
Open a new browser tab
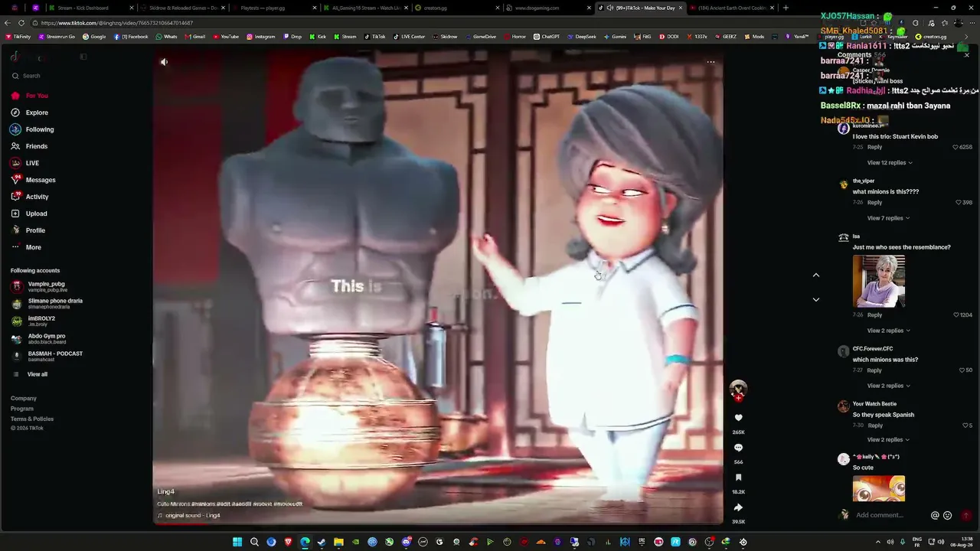coord(786,8)
